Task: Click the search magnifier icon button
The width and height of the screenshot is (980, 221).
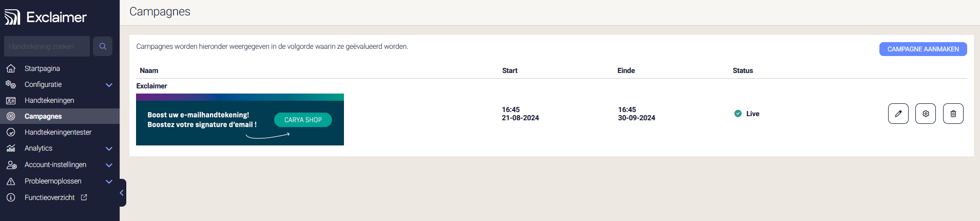Action: pyautogui.click(x=103, y=46)
